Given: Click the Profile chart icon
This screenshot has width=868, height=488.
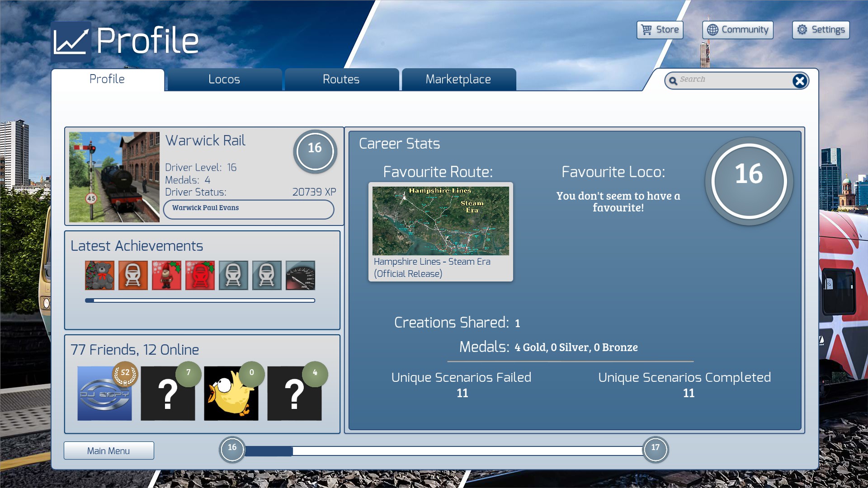Looking at the screenshot, I should coord(71,42).
